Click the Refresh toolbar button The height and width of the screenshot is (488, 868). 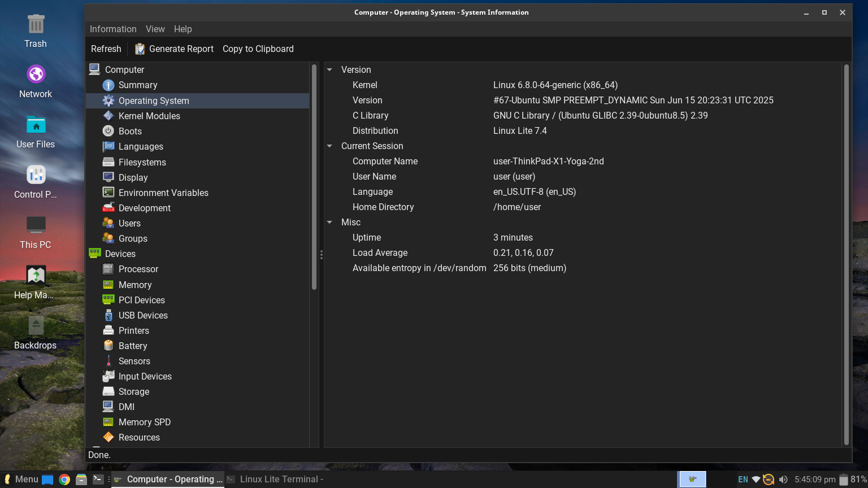tap(106, 49)
